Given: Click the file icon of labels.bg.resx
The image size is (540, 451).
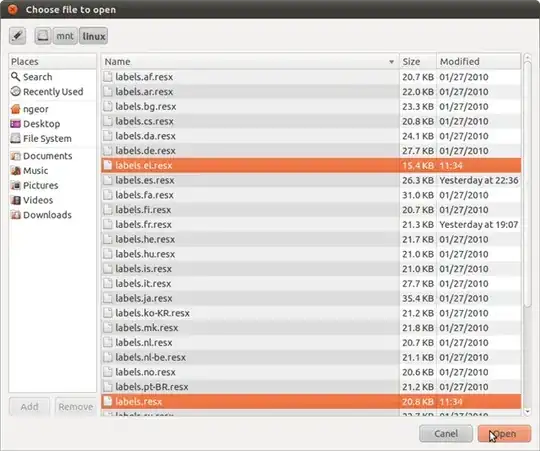Looking at the screenshot, I should (108, 106).
